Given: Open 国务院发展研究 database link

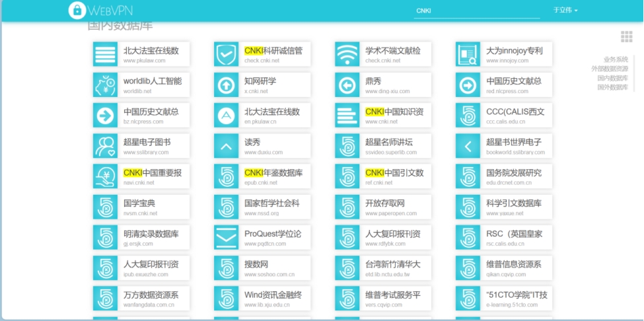Looking at the screenshot, I should tap(504, 176).
